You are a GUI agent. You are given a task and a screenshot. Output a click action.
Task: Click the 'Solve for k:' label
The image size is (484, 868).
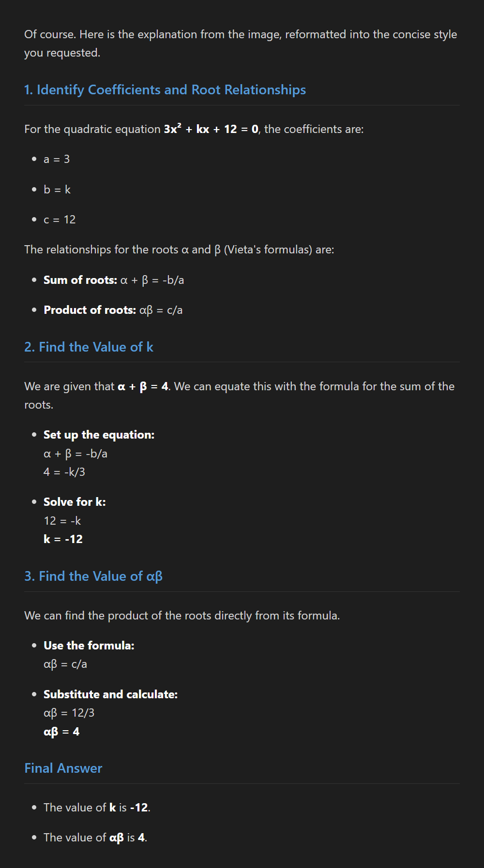(x=75, y=502)
